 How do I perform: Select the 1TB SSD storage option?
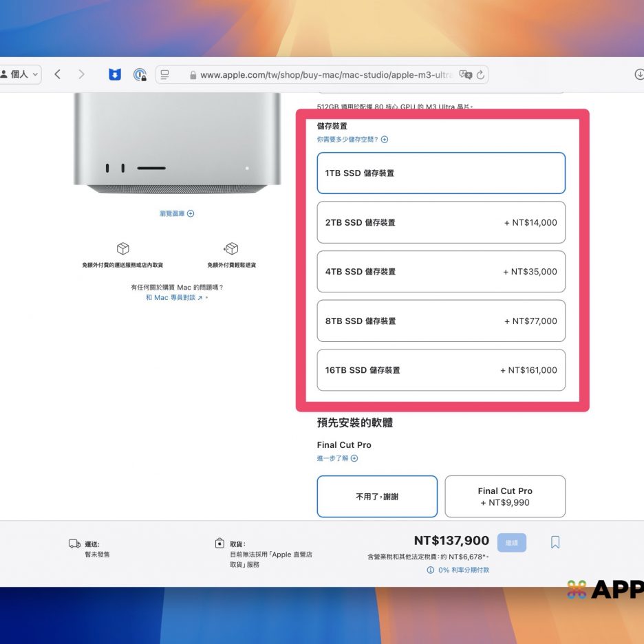[440, 173]
